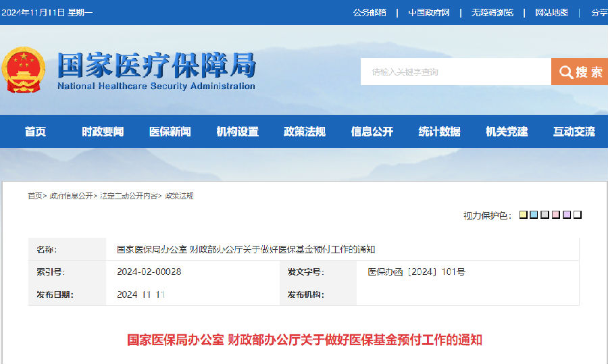
Task: Select the blue eye-protection color swatch
Action: coord(534,215)
